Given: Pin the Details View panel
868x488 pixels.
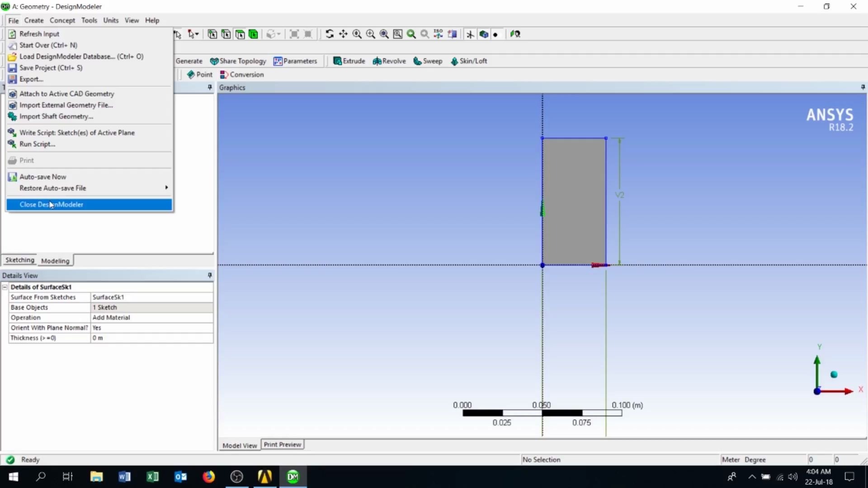Looking at the screenshot, I should pos(209,275).
